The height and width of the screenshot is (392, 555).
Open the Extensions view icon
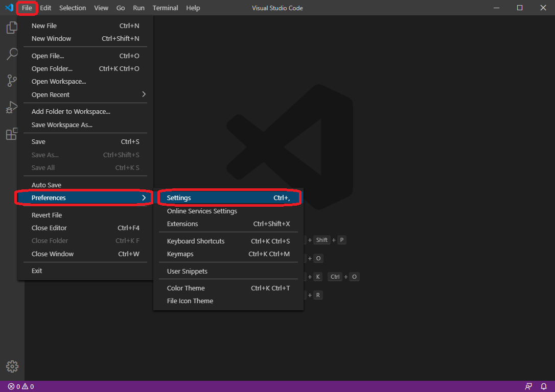click(x=12, y=134)
